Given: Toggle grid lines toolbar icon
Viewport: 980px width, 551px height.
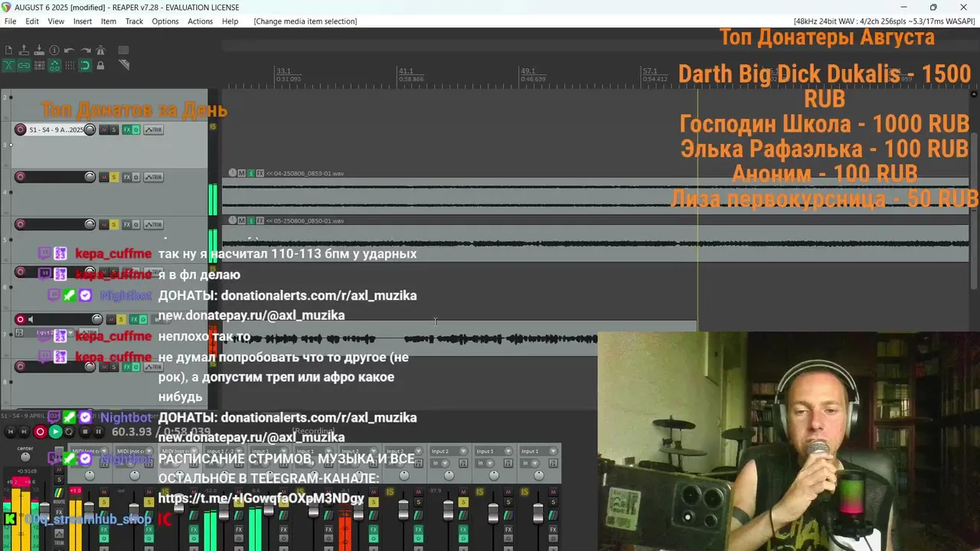Looking at the screenshot, I should point(70,65).
